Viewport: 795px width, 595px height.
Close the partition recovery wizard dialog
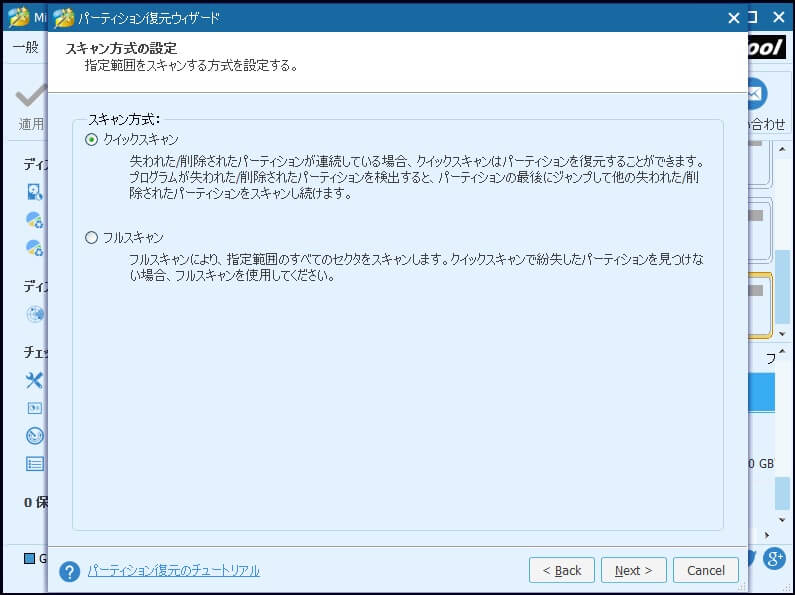pos(734,17)
